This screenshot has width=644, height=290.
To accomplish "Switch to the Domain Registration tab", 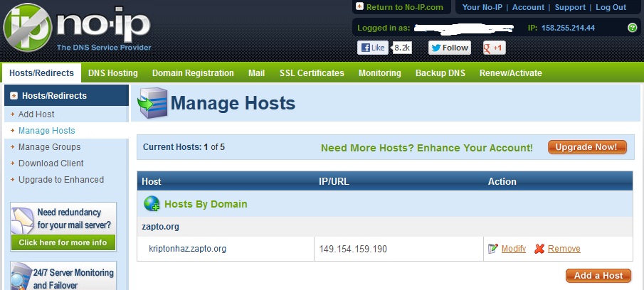I will pyautogui.click(x=193, y=73).
